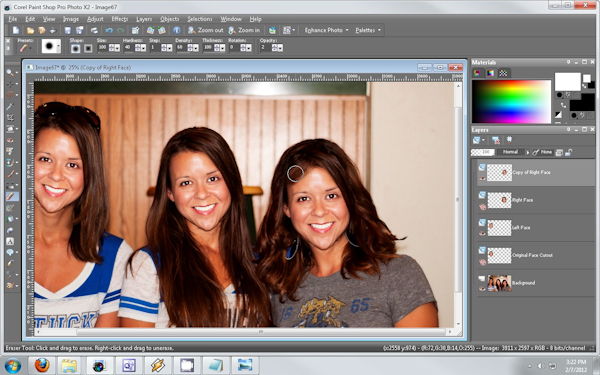Click the white foreground material swatch
Image resolution: width=600 pixels, height=375 pixels.
(x=567, y=82)
